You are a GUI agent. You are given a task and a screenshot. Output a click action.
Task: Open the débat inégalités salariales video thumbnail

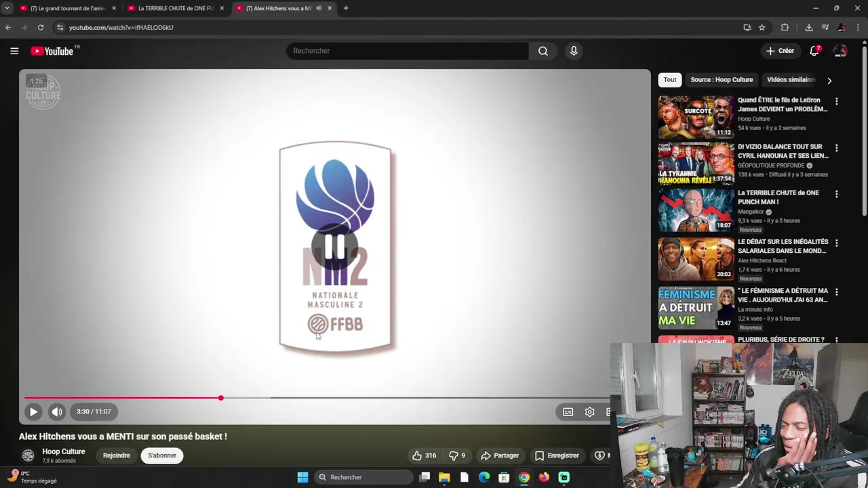tap(696, 259)
